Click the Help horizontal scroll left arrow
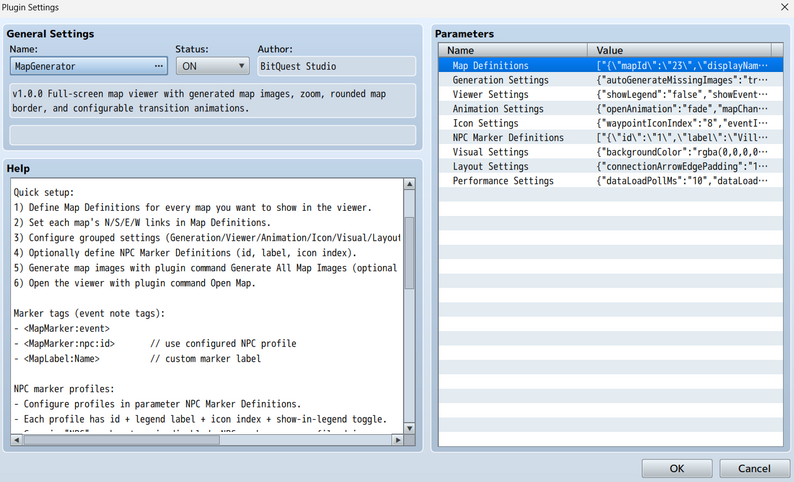The image size is (794, 482). click(17, 440)
